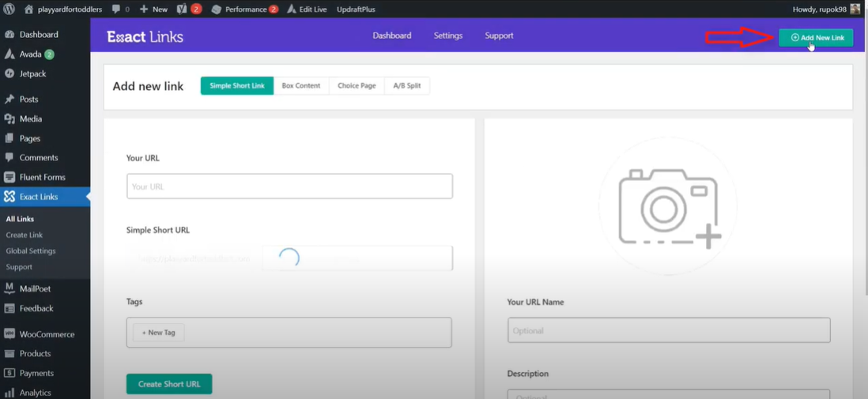Click the Exact Links logo in header

pos(145,36)
